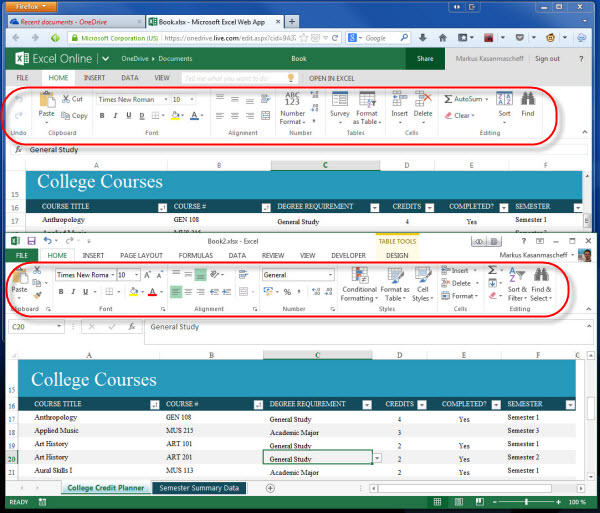The height and width of the screenshot is (513, 600).
Task: Expand the General number format dropdown
Action: pyautogui.click(x=330, y=274)
